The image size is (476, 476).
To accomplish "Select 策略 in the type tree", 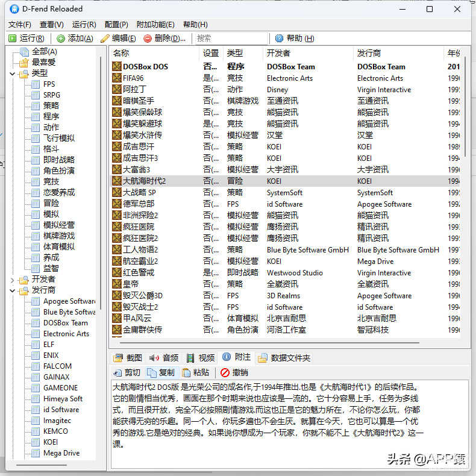I will (51, 105).
